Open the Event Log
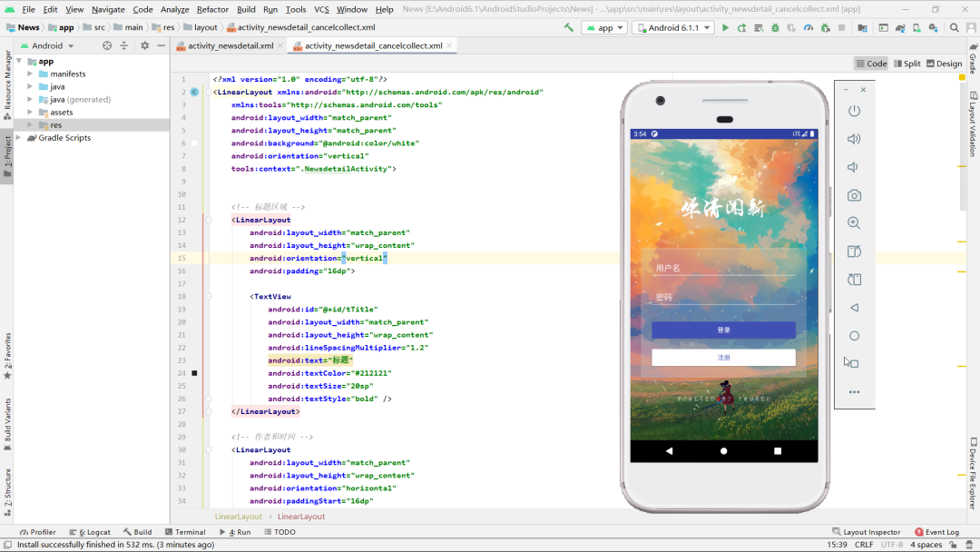 coord(936,532)
